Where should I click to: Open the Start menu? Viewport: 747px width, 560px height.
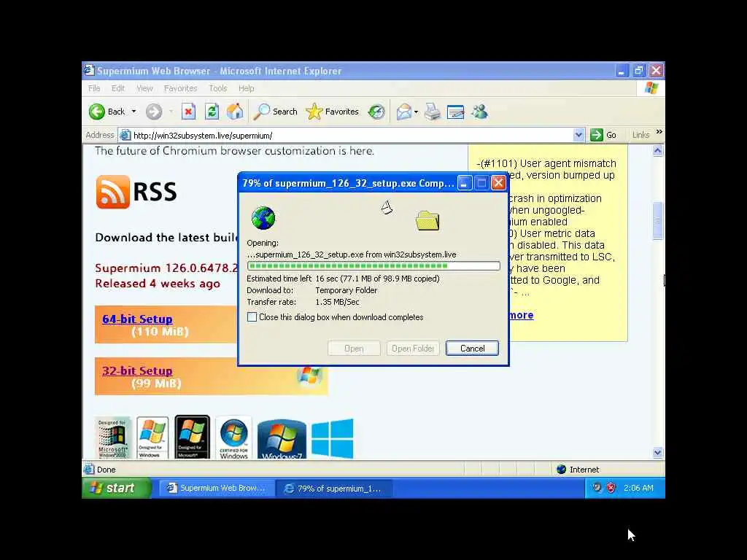click(116, 488)
